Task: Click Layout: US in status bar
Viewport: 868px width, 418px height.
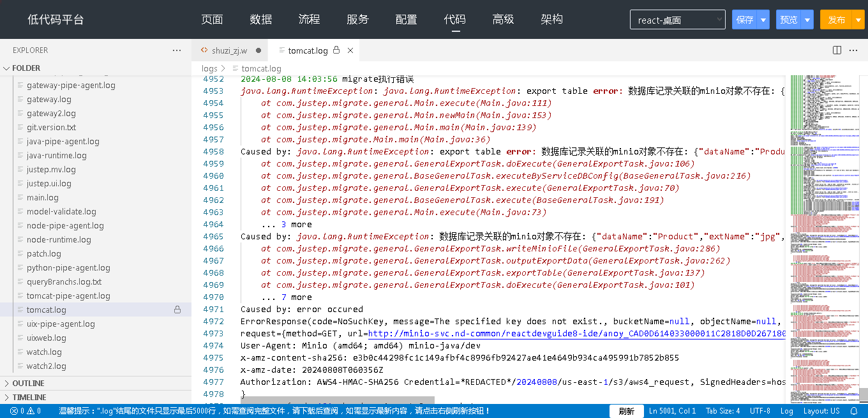Action: pos(821,411)
